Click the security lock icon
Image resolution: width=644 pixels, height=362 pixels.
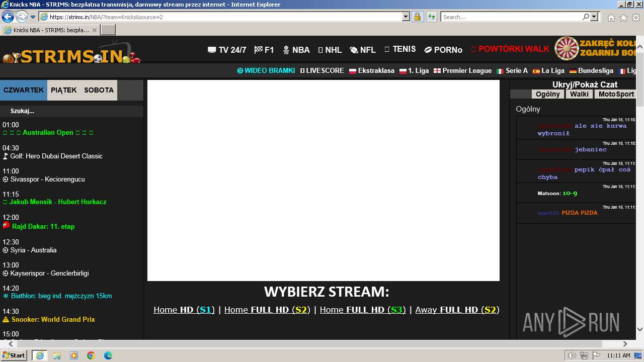pos(417,17)
